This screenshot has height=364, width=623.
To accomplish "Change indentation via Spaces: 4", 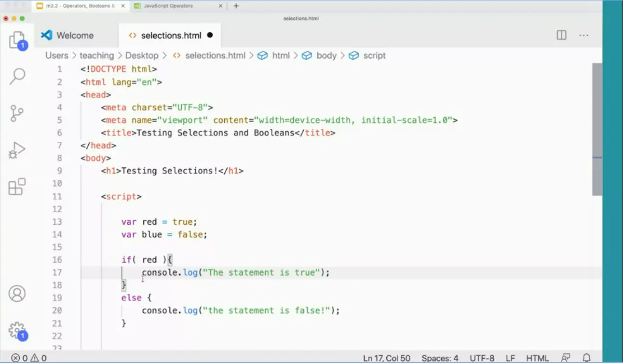I will click(x=440, y=358).
